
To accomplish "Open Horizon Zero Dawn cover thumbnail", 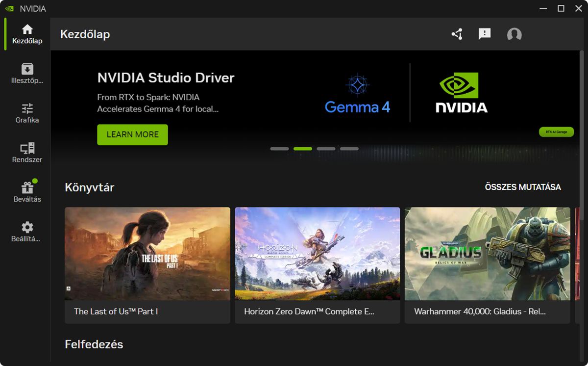I will coord(318,254).
